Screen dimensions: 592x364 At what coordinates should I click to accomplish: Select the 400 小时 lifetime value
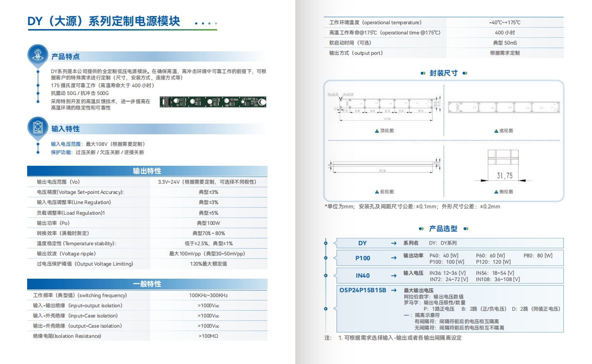(x=505, y=32)
